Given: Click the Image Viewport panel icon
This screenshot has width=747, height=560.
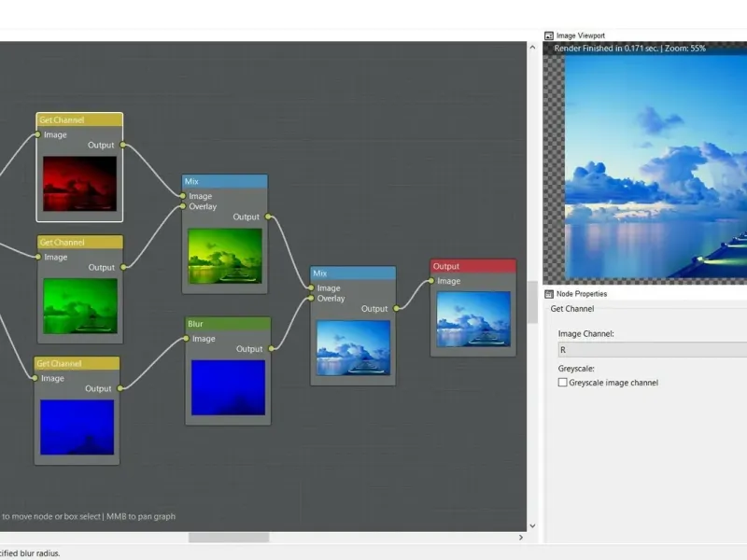Looking at the screenshot, I should tap(549, 35).
